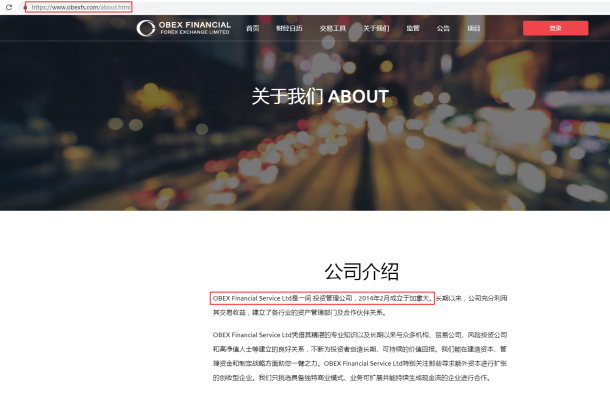Screen dimensions: 610x393
Task: Go to homepage via the OBEX Financial logo
Action: [184, 28]
